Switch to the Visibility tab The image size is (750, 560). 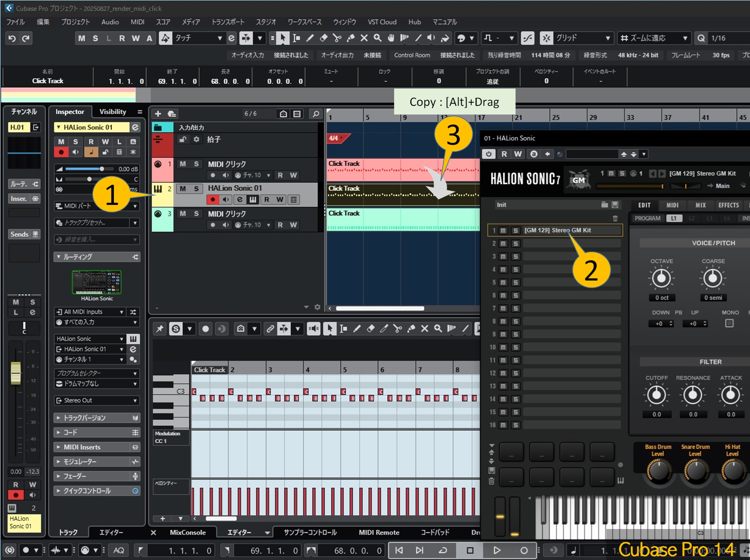pos(113,112)
